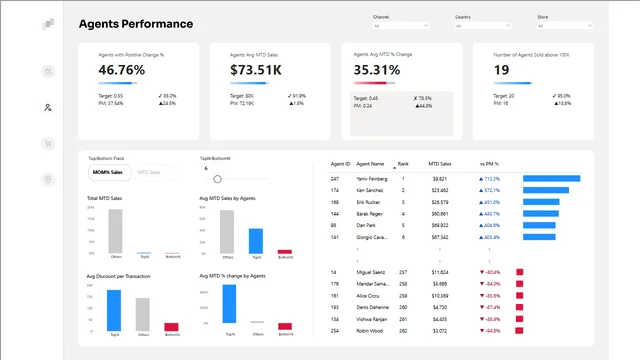The height and width of the screenshot is (360, 640).
Task: Select the Vishwa Ranjan agent name
Action: coord(371,319)
